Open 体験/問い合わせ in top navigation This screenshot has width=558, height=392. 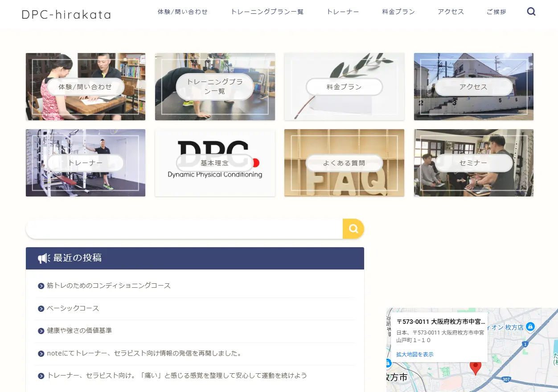point(183,12)
